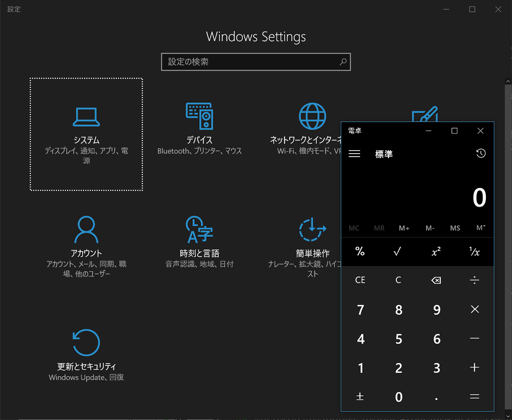Open calculation history in Calculator

(x=481, y=153)
